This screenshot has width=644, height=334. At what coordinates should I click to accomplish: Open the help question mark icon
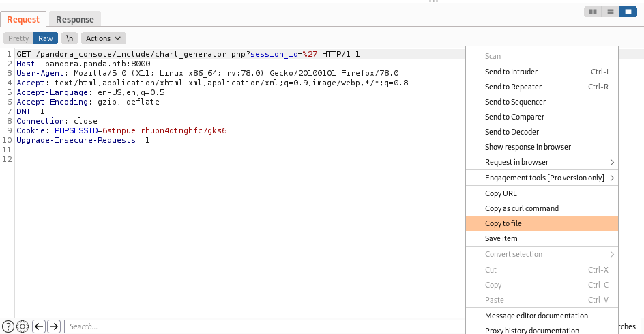[8, 326]
